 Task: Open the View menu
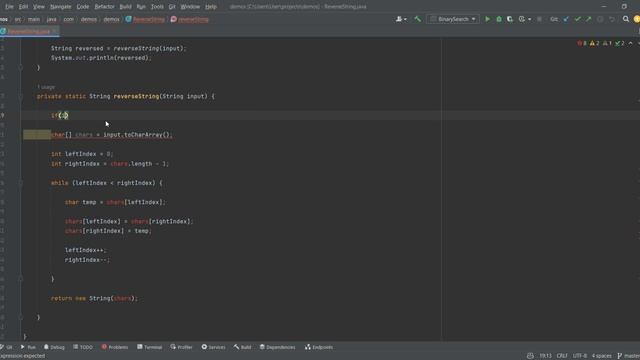[39, 7]
